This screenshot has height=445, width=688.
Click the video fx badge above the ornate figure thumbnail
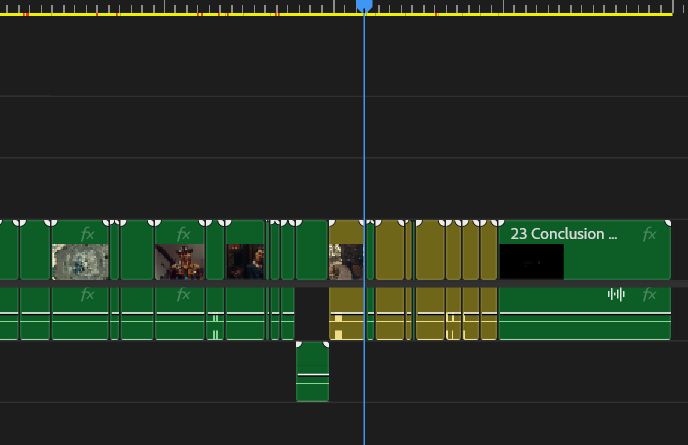pos(183,234)
